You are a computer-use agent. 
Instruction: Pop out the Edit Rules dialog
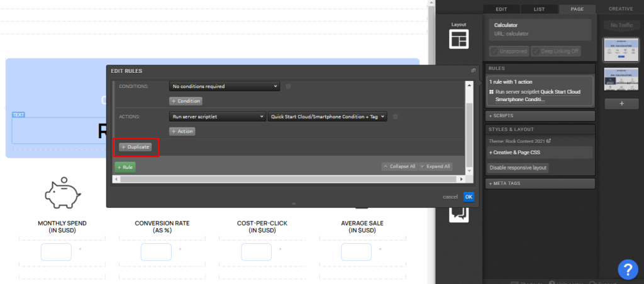tap(473, 71)
